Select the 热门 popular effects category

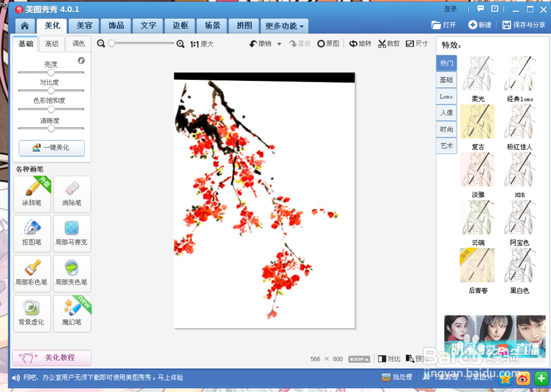pyautogui.click(x=447, y=63)
